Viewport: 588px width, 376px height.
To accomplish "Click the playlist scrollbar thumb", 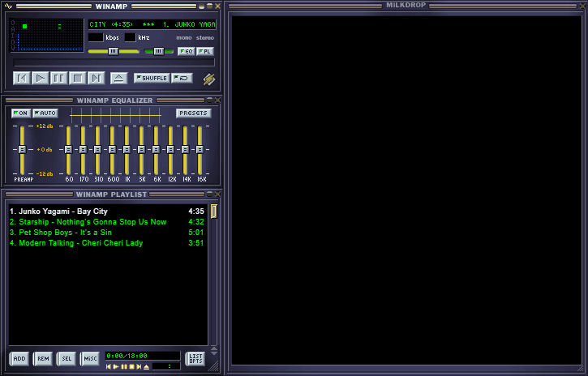I will (214, 211).
